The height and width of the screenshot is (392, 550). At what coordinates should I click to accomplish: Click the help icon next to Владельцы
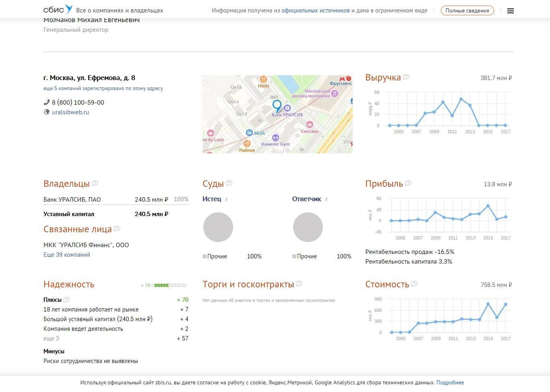point(95,183)
